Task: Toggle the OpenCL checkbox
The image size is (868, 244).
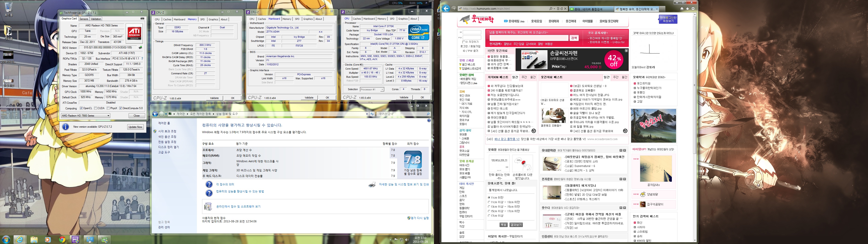Action: tap(81, 108)
